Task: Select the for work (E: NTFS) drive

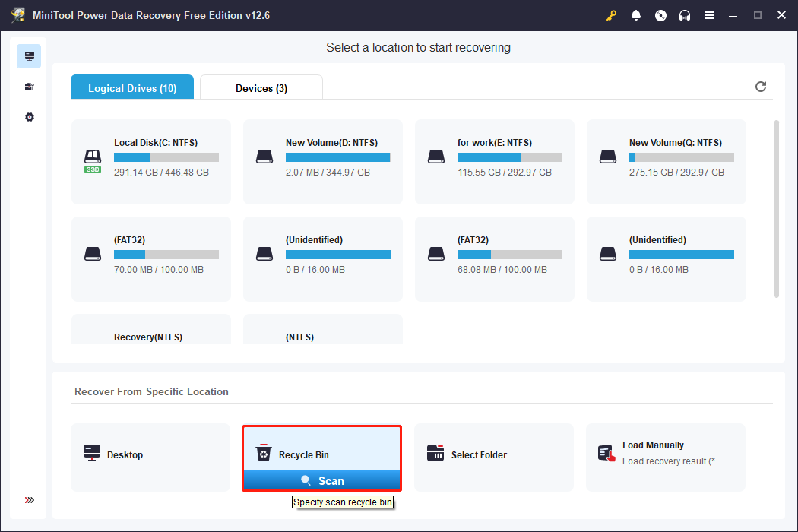Action: tap(495, 162)
